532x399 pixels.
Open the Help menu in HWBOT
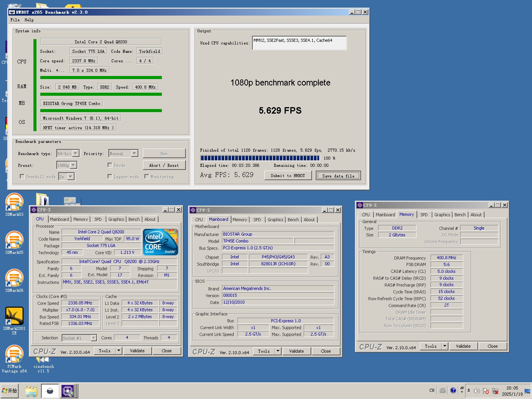pos(29,20)
